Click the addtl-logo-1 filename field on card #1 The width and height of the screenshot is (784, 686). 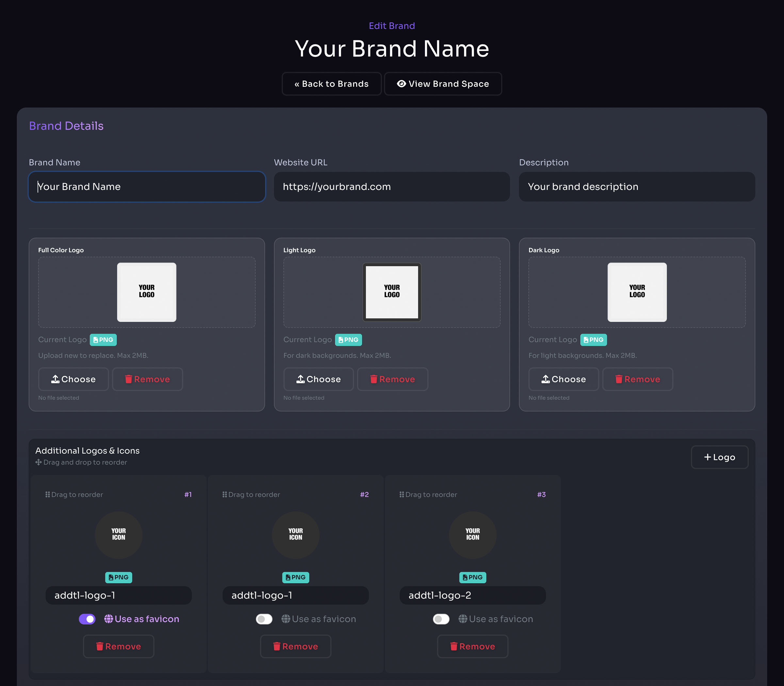pyautogui.click(x=118, y=595)
